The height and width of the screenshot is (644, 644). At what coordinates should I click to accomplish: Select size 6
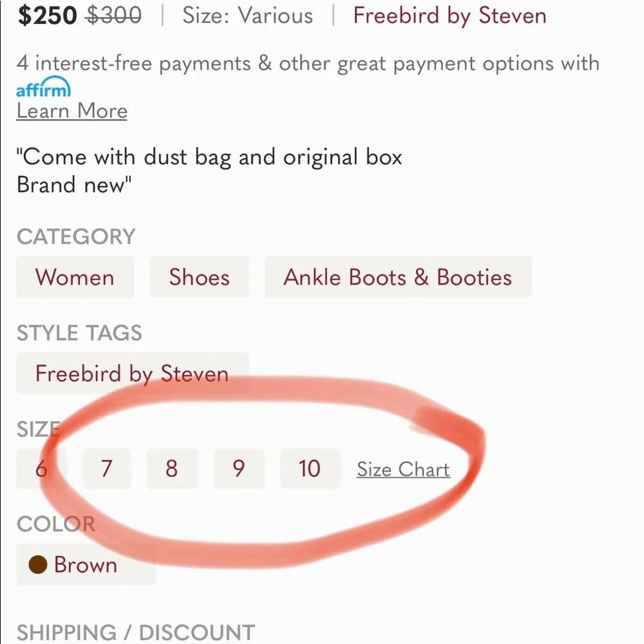[41, 469]
